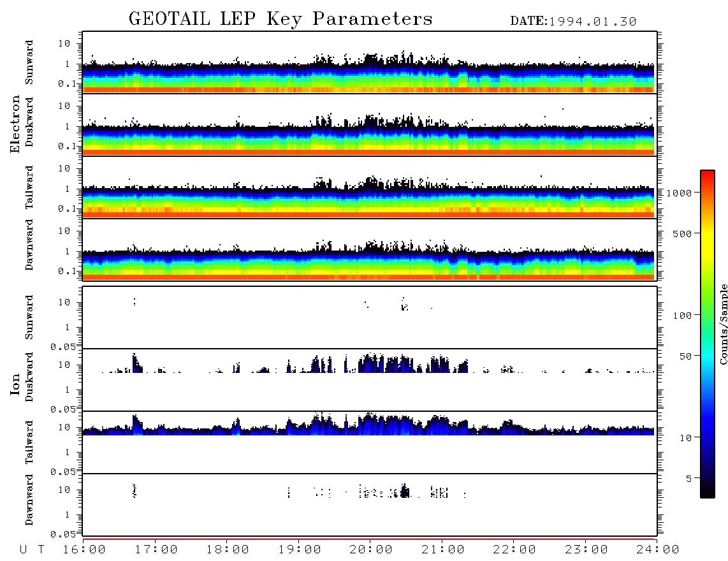
Task: Click the 19:00 time tick label
Action: pos(300,550)
